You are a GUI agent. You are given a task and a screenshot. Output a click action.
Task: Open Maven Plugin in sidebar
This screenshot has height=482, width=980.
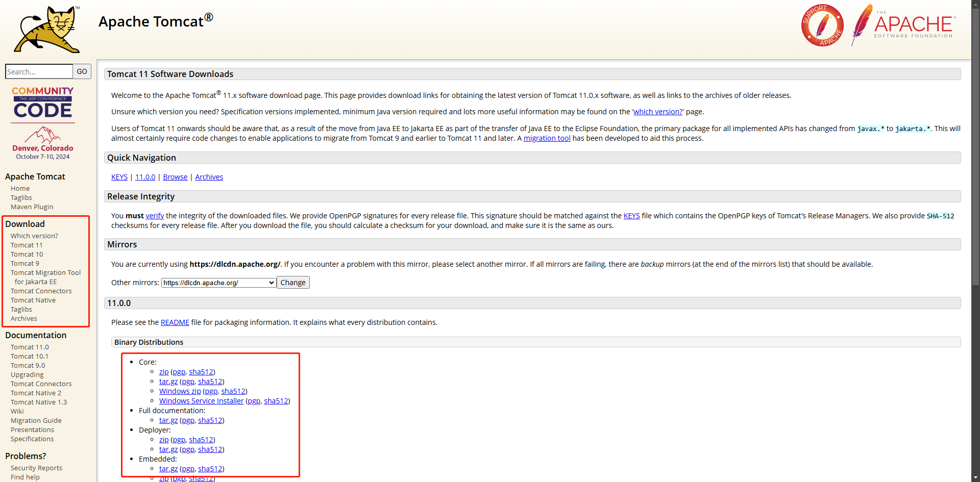coord(32,207)
